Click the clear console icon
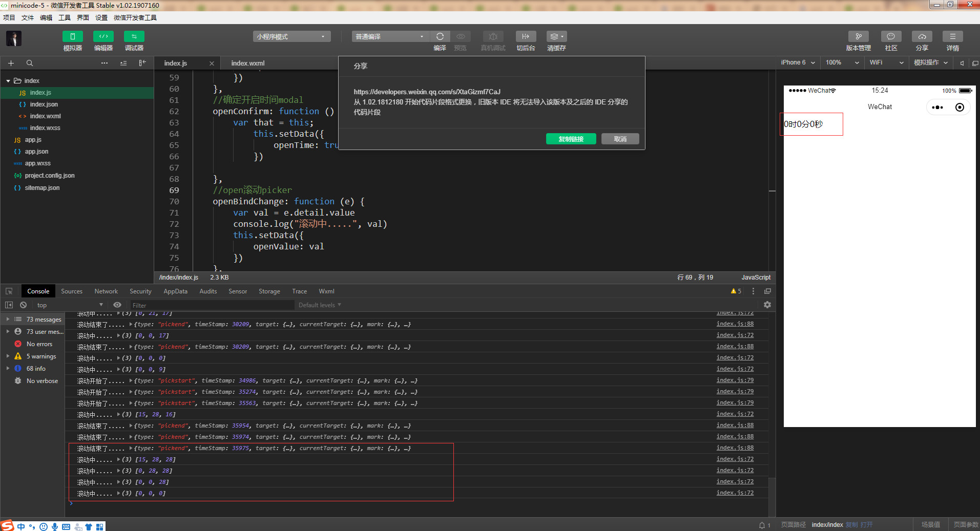 23,305
